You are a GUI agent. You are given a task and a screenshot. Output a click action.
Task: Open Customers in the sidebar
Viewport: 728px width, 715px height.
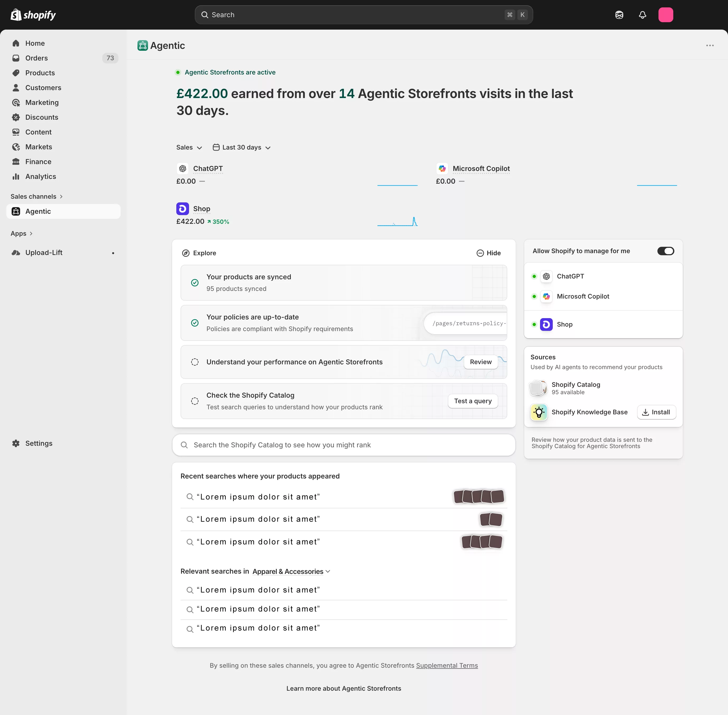point(63,87)
